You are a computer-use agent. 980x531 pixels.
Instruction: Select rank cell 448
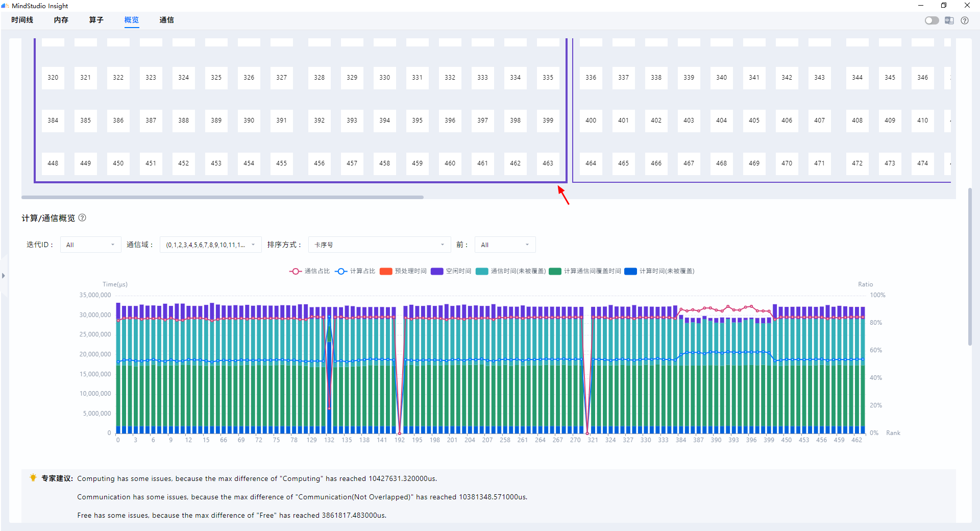(x=53, y=163)
